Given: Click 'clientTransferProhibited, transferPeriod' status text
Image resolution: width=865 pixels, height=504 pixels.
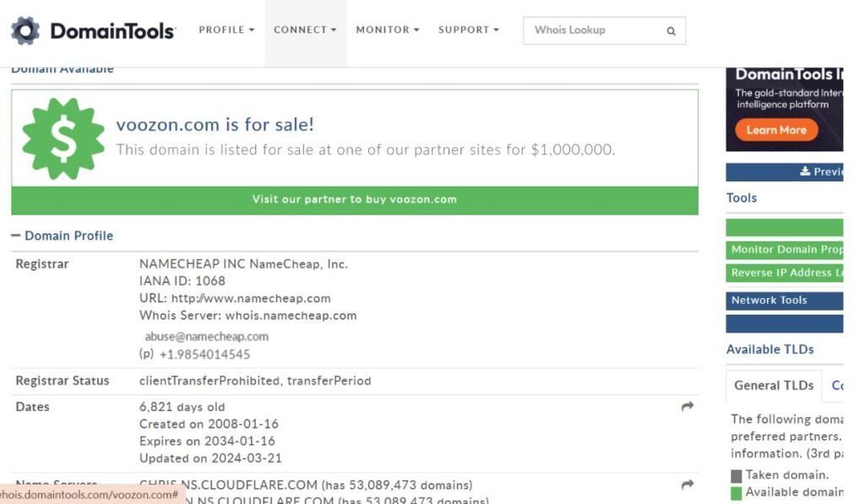Looking at the screenshot, I should point(255,381).
